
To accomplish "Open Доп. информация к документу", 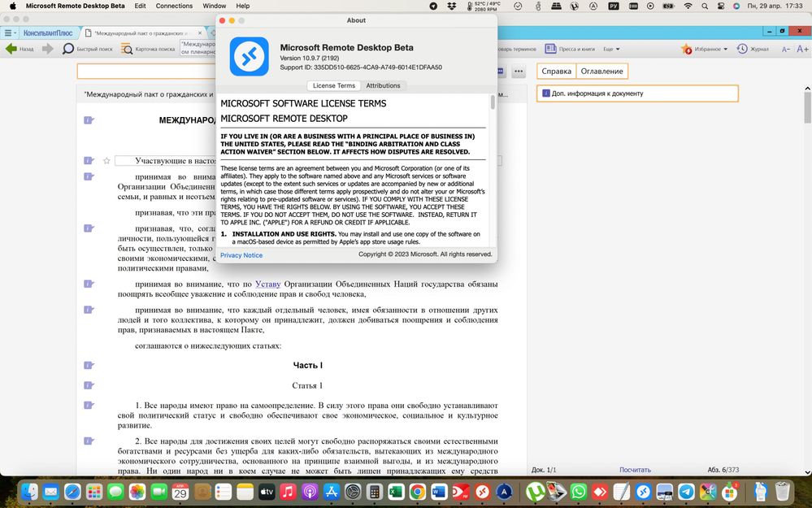I will (637, 93).
